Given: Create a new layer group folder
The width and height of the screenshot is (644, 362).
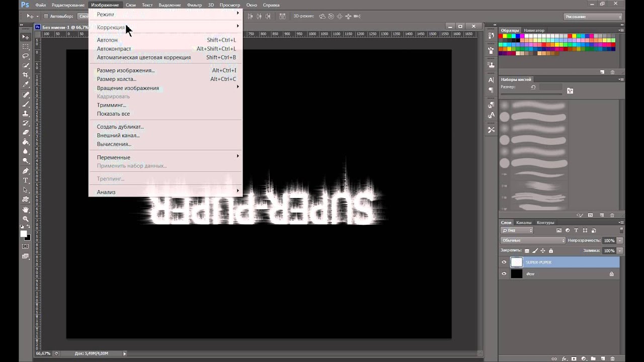Looking at the screenshot, I should tap(593, 359).
